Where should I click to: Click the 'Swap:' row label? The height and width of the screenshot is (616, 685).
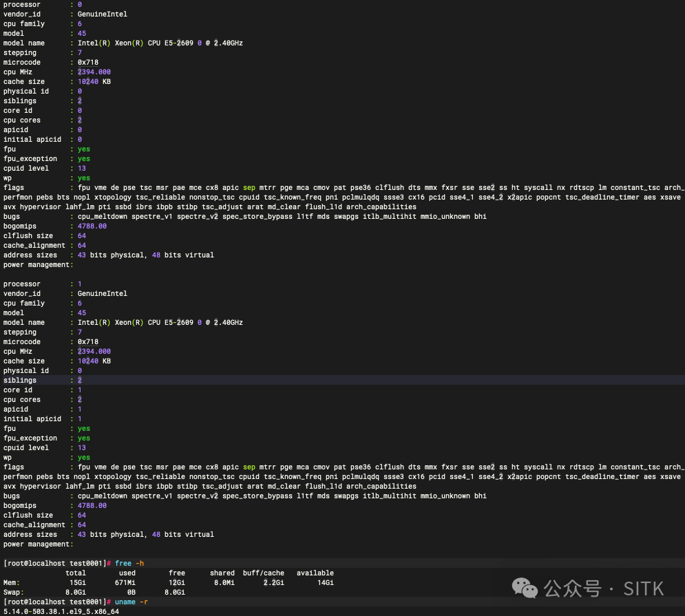(x=14, y=592)
